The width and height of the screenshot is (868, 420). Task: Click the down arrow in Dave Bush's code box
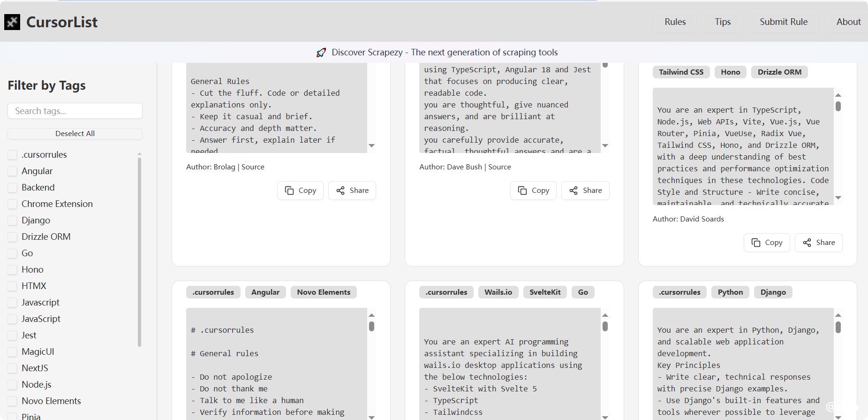605,146
